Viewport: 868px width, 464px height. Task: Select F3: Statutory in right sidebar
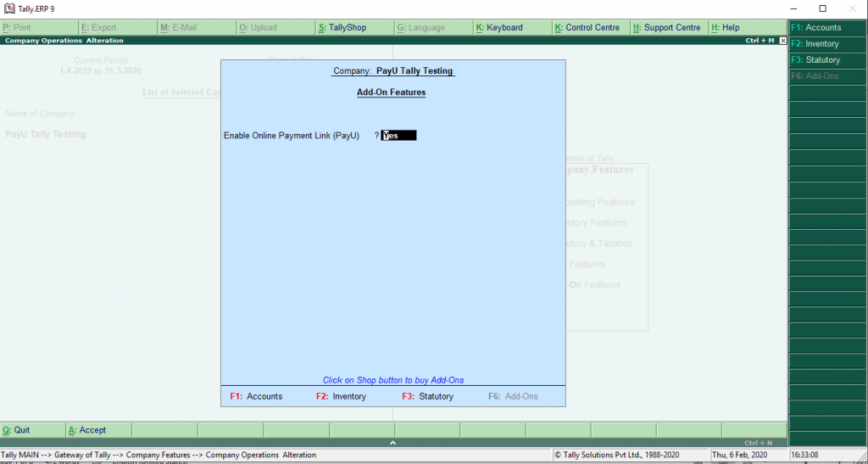tap(828, 59)
